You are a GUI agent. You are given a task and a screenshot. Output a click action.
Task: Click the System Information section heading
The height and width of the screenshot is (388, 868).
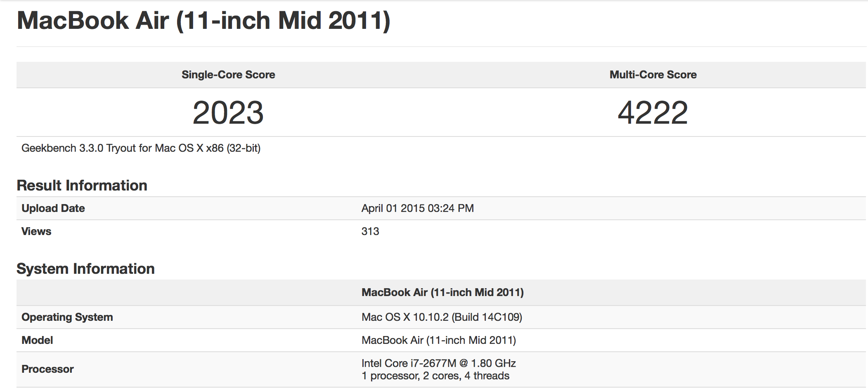(x=85, y=269)
